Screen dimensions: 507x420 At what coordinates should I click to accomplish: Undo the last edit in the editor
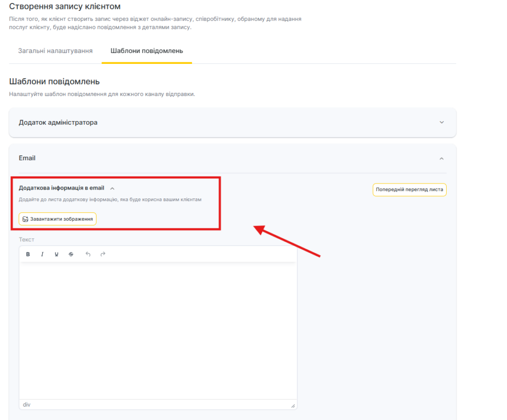point(88,254)
